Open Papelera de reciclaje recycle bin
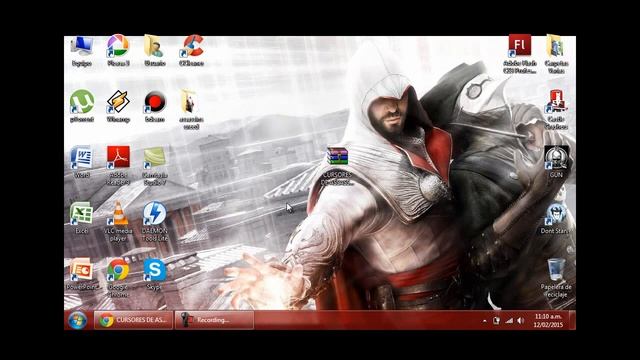640x360 pixels. click(556, 277)
